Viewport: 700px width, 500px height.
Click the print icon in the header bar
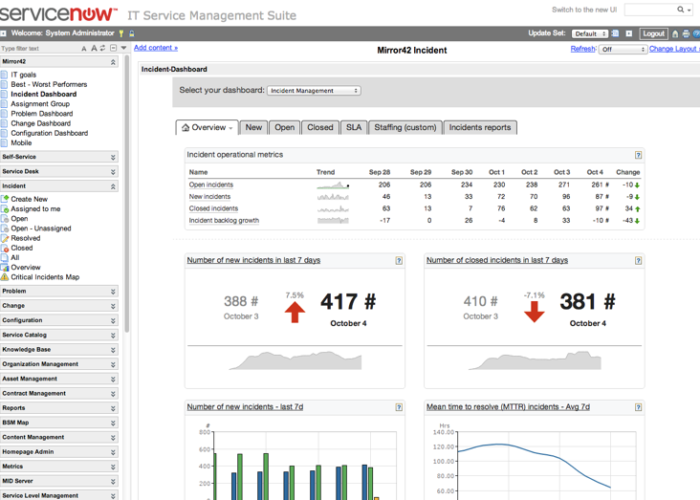point(686,33)
